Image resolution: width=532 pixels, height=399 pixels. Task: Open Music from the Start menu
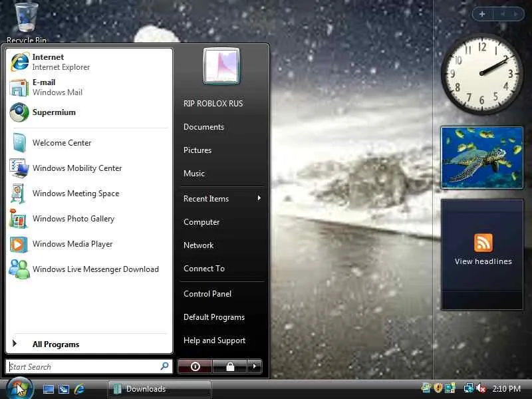pos(194,174)
